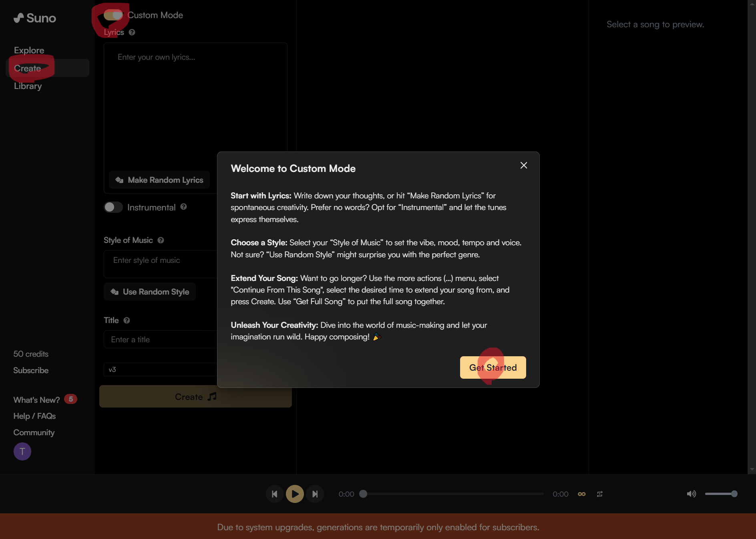The image size is (756, 539).
Task: Open the Subscribe link
Action: [31, 370]
